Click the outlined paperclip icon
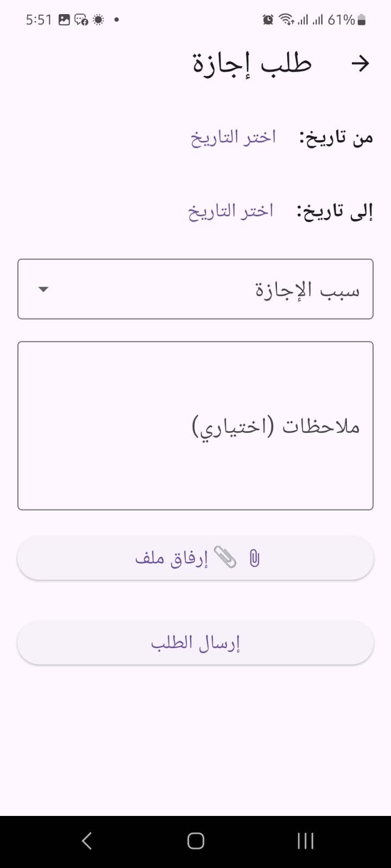The image size is (391, 868). [254, 558]
